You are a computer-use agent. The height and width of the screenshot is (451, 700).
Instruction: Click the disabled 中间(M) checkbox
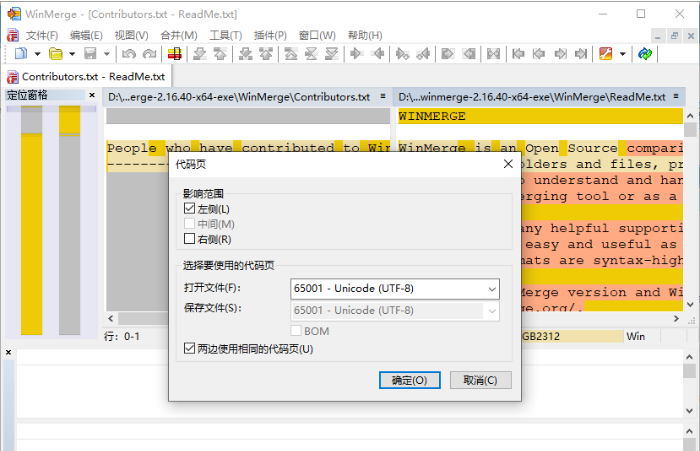click(x=189, y=224)
